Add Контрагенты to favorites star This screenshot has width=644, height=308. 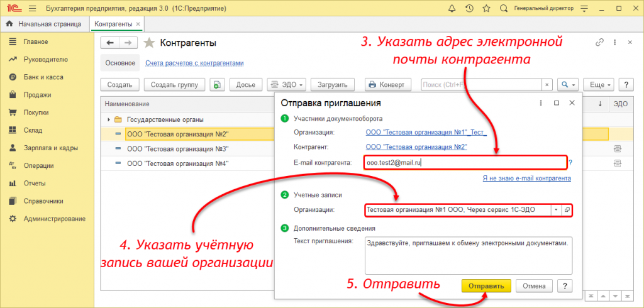(149, 43)
